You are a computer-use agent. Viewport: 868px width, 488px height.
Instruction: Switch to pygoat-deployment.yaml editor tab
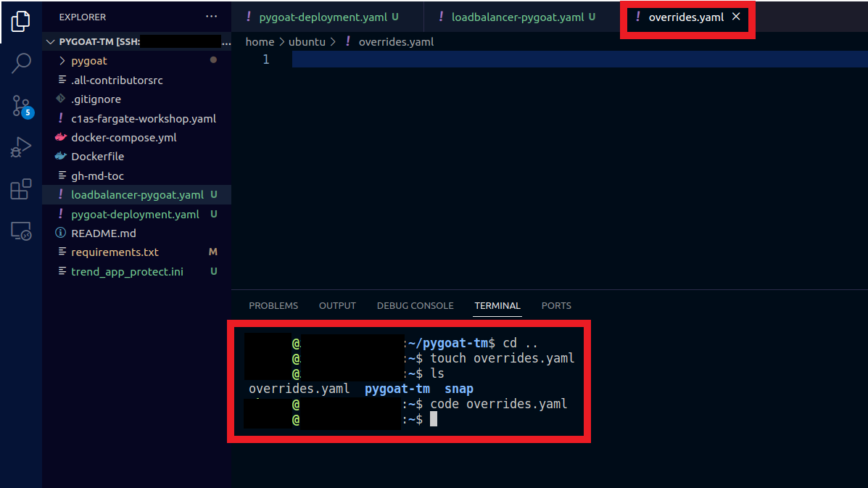click(323, 17)
